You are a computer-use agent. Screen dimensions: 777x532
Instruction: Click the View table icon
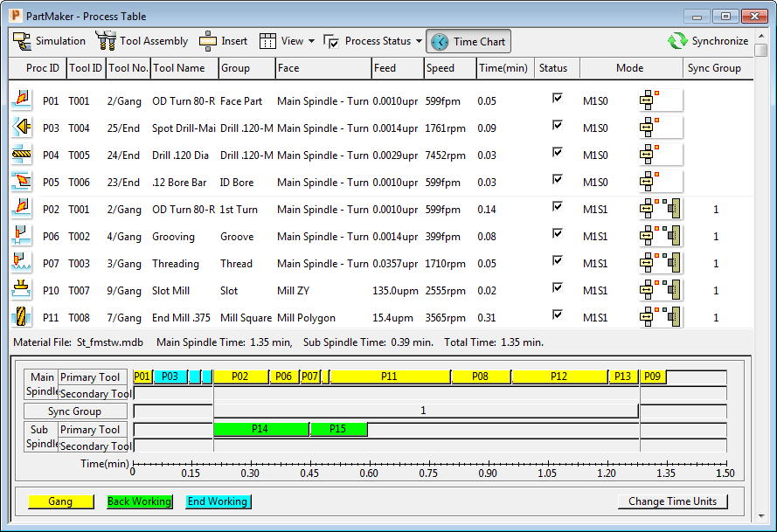tap(267, 41)
